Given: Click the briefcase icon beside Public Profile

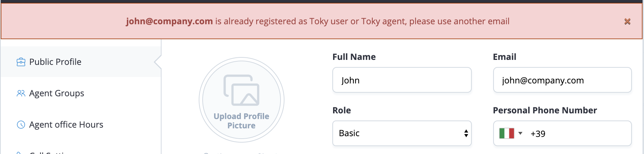Looking at the screenshot, I should (21, 62).
